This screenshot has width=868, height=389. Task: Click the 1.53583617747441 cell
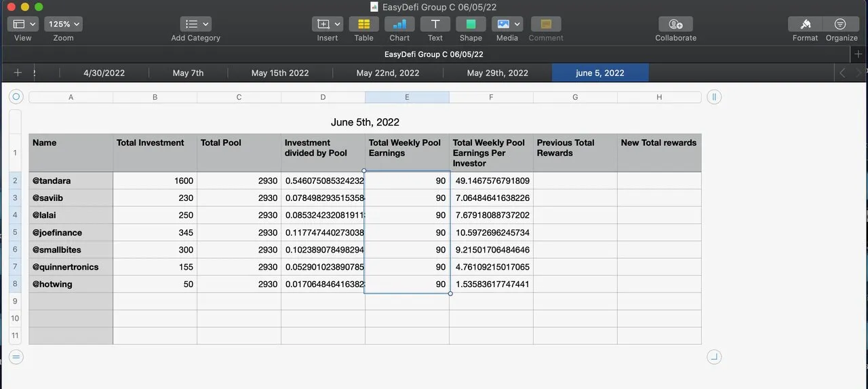point(492,284)
